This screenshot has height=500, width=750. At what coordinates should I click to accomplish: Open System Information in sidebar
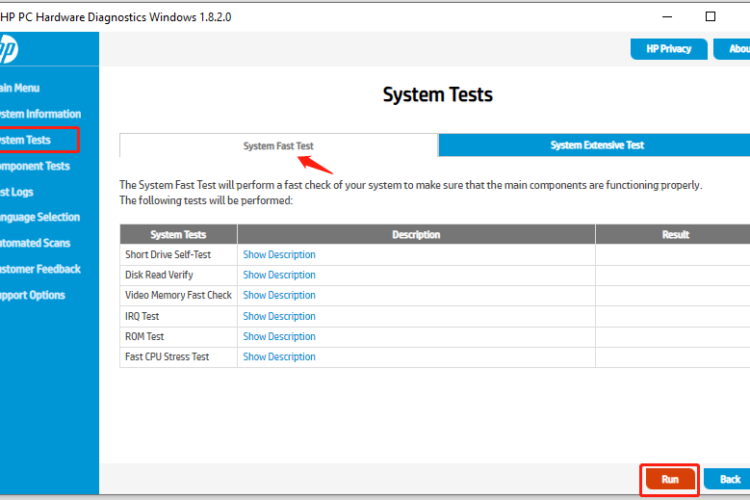tap(40, 114)
